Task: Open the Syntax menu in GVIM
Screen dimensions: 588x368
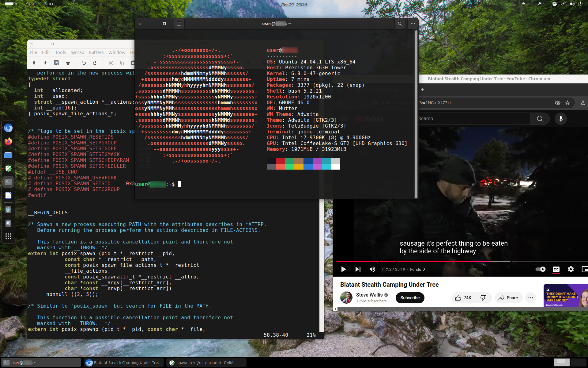Action: tap(77, 52)
